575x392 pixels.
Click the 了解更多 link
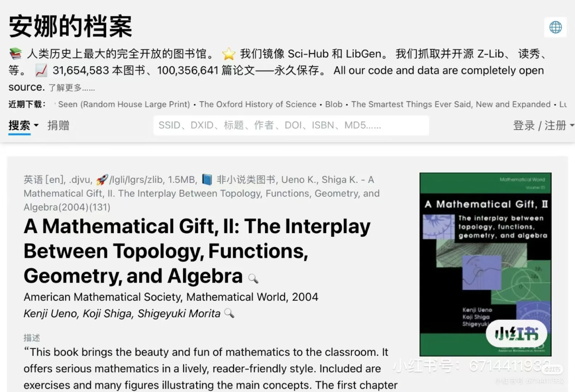point(72,88)
